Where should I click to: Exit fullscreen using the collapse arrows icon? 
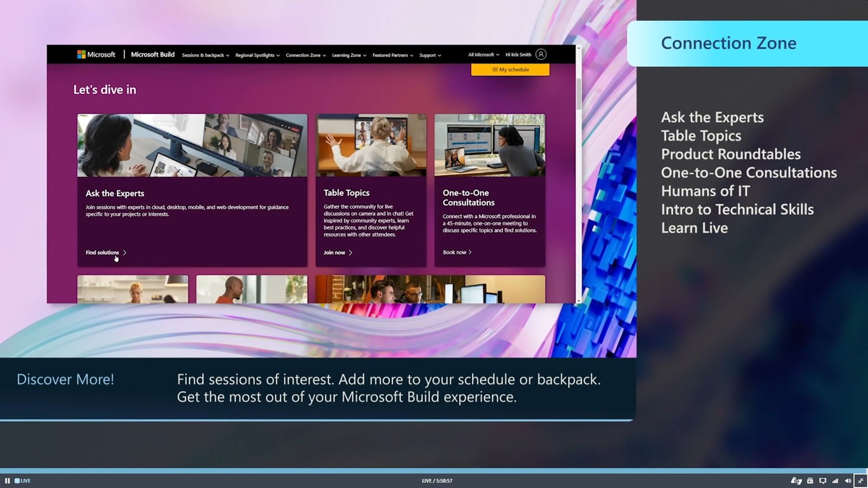(861, 480)
